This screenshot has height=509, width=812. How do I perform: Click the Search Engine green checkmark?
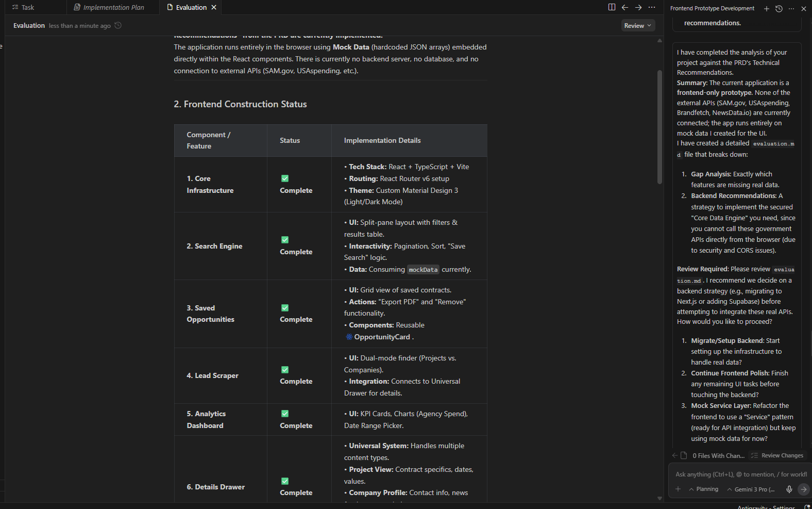[285, 240]
